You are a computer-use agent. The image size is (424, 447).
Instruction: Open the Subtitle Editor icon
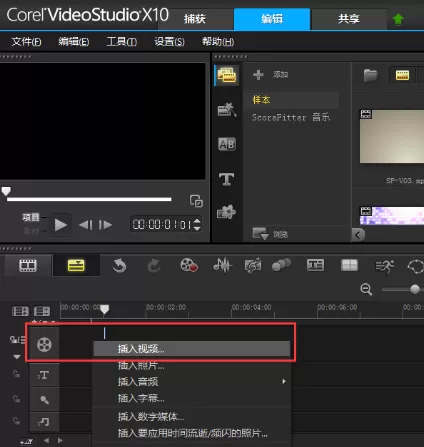(x=315, y=266)
